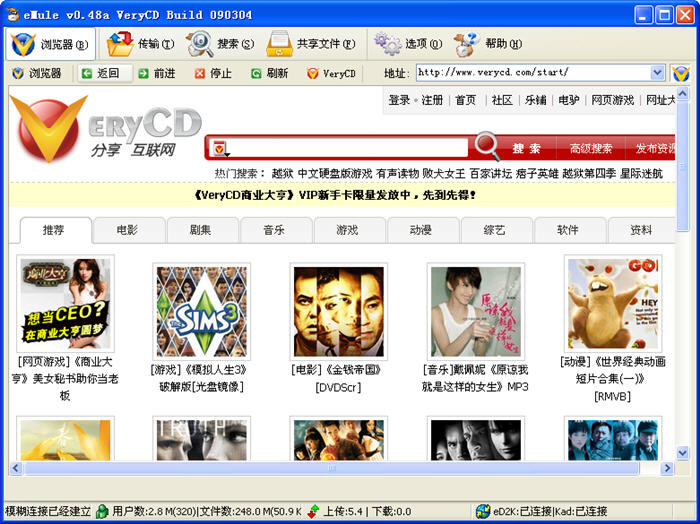This screenshot has width=700, height=524.
Task: Switch to the 电影 tab
Action: click(x=127, y=230)
